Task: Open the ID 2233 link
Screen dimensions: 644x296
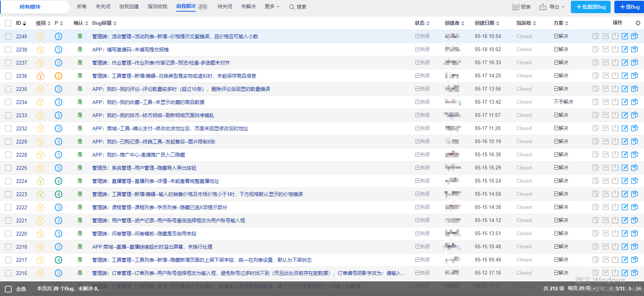Action: coord(21,115)
